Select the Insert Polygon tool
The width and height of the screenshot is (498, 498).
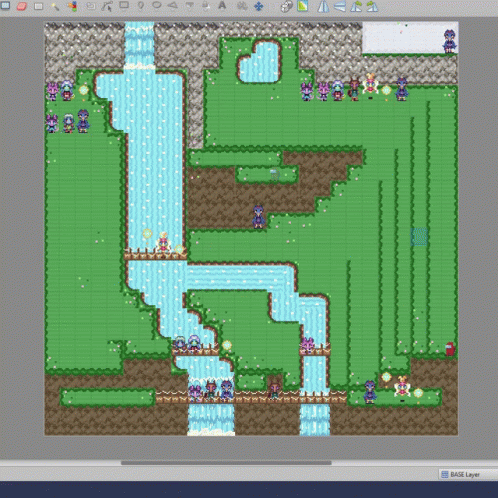[x=173, y=6]
